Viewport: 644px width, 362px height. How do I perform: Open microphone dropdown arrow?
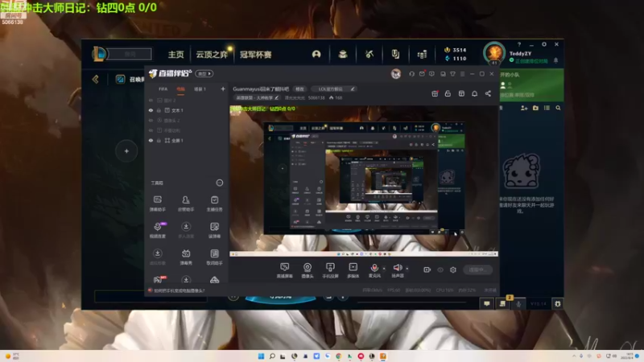click(x=384, y=269)
